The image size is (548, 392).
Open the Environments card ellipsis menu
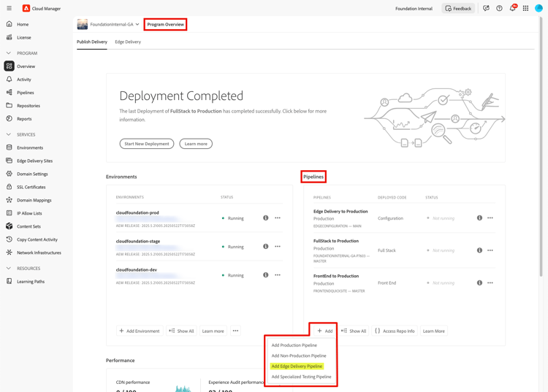(x=235, y=331)
